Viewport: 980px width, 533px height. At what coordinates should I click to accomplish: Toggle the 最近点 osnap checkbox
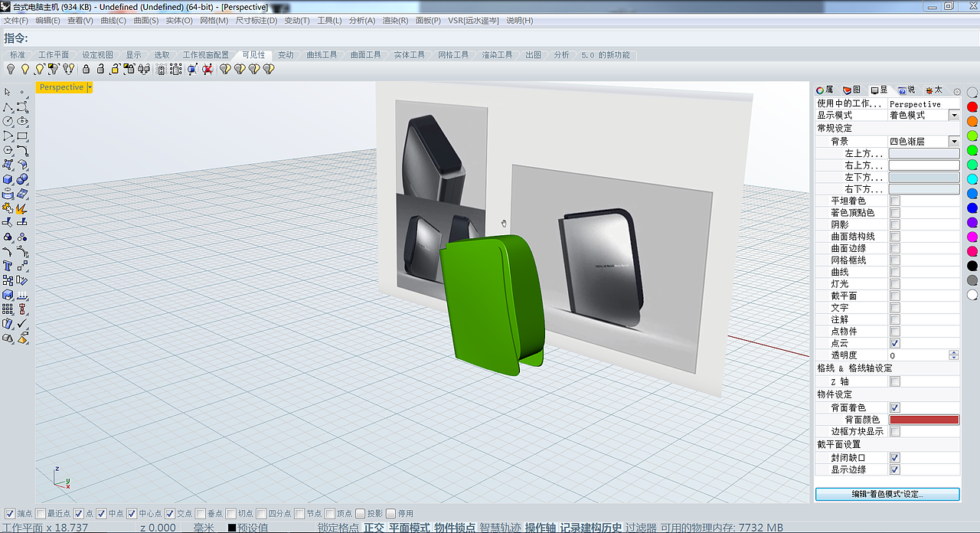click(x=40, y=513)
